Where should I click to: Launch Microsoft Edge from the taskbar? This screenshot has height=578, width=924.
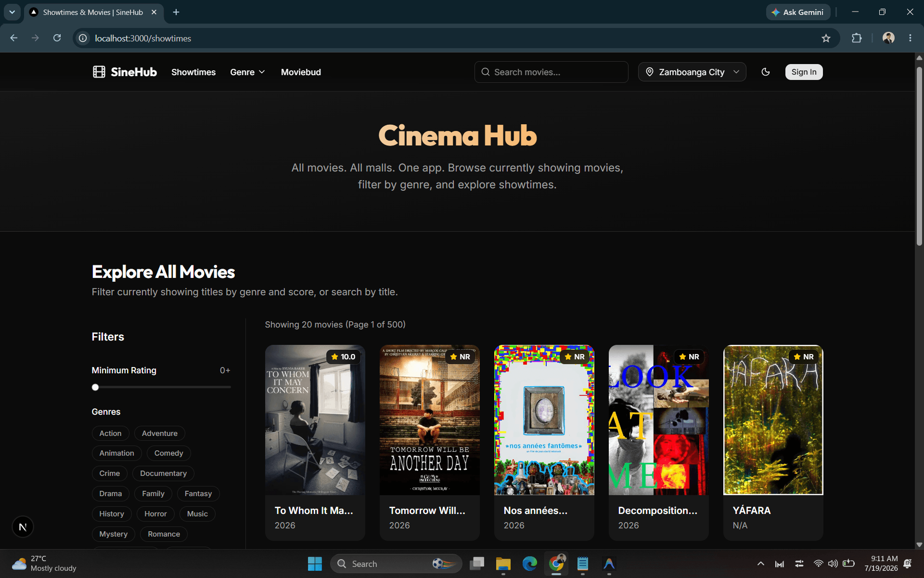(530, 564)
